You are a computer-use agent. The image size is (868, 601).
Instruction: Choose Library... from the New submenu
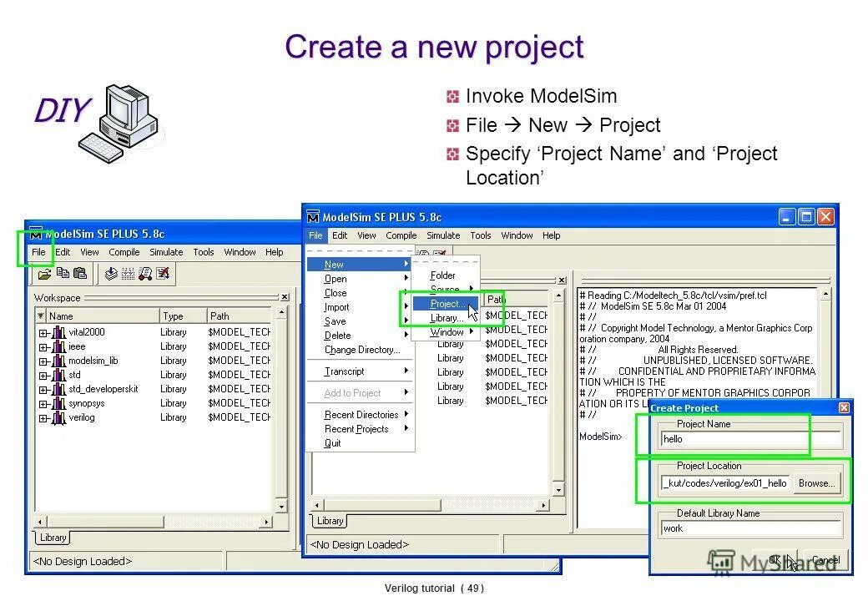[447, 318]
